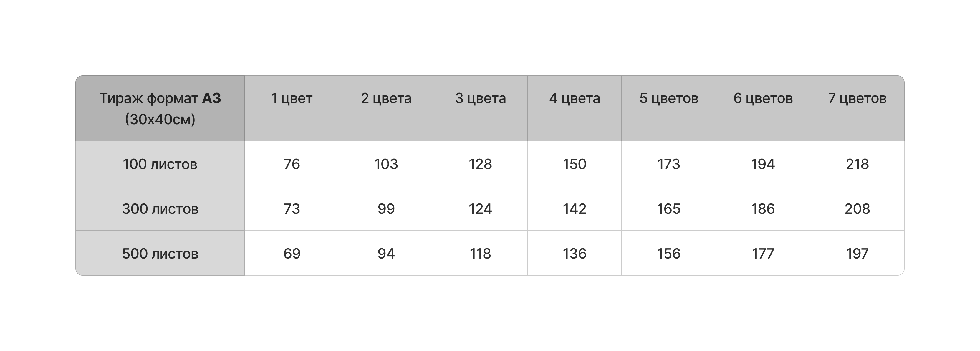This screenshot has height=351, width=980.
Task: Click the cell with value 69
Action: (292, 254)
